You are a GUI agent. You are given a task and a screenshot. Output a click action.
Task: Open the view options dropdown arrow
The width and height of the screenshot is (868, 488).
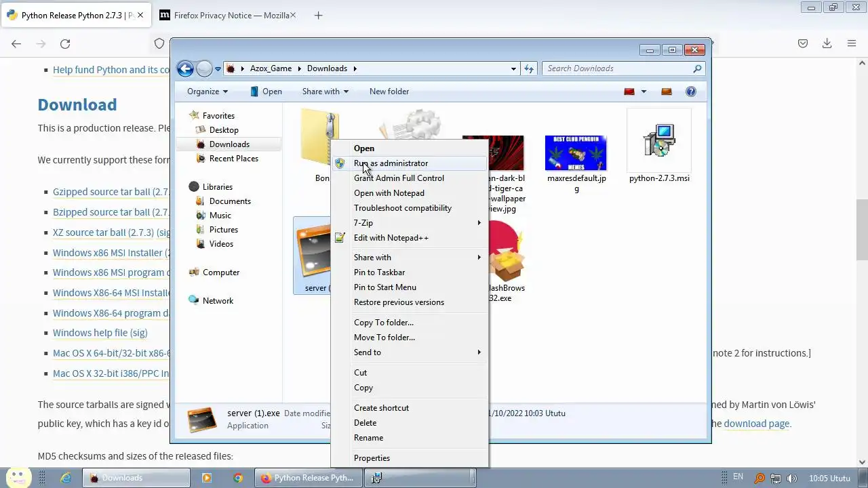pyautogui.click(x=644, y=91)
